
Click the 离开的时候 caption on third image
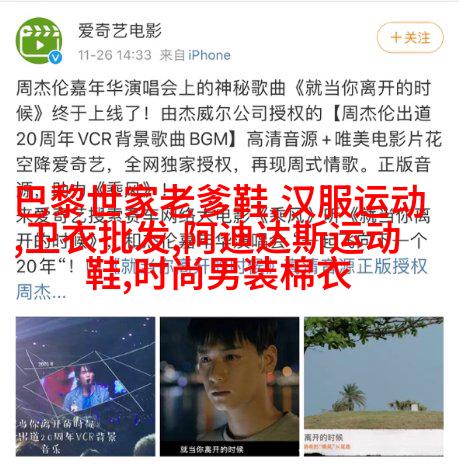click(x=323, y=437)
